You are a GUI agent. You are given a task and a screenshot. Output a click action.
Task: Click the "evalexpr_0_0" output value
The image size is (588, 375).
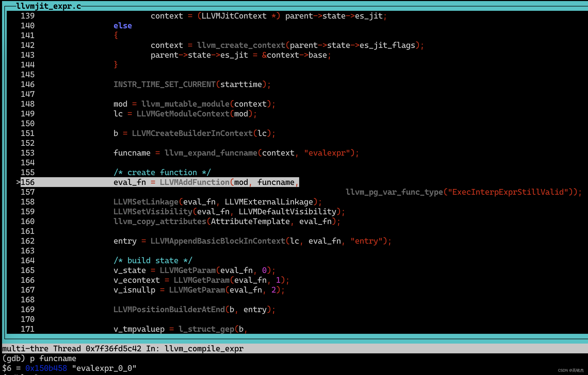pos(104,368)
